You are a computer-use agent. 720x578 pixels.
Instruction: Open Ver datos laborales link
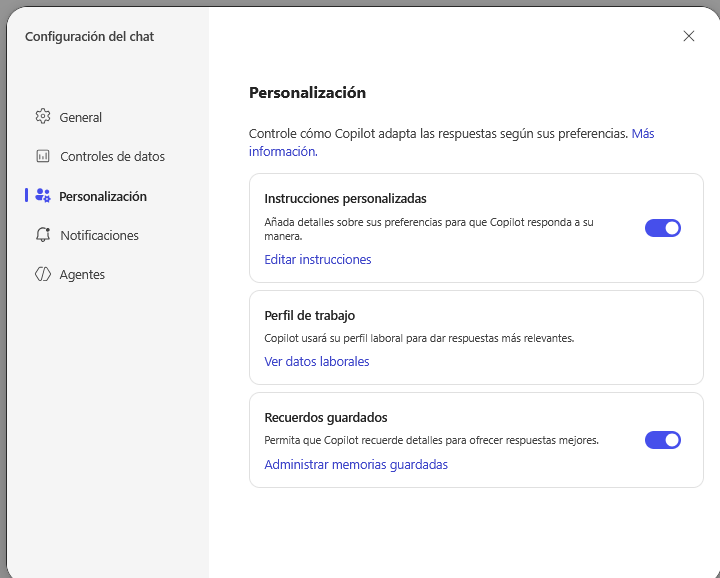[x=317, y=361]
